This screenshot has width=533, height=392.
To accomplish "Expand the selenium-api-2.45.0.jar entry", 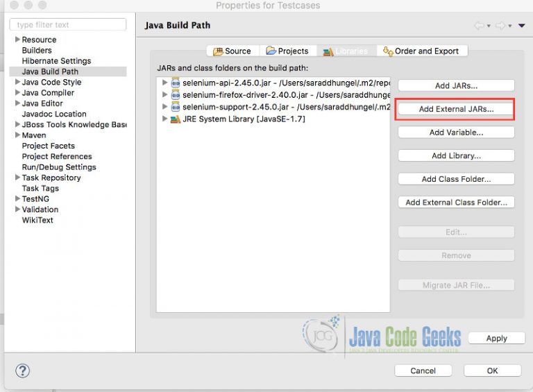I will [164, 82].
